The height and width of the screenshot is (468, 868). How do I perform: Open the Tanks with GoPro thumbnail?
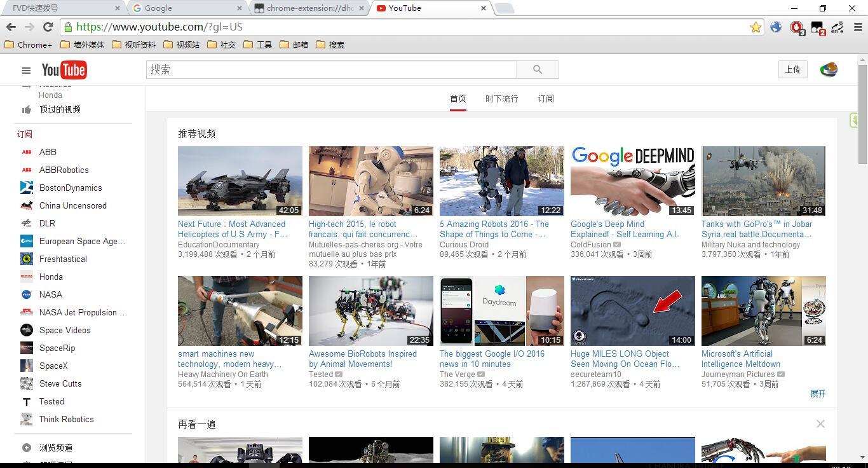tap(764, 181)
